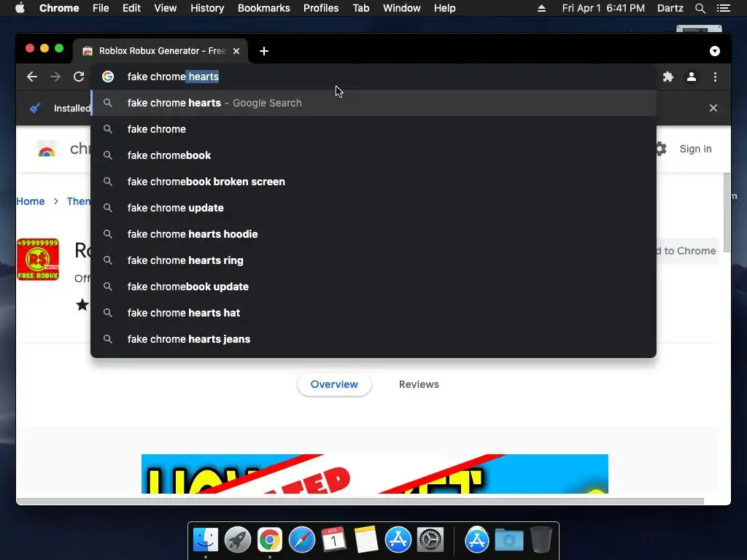Open Notification Center list icon
747x560 pixels.
coord(724,8)
